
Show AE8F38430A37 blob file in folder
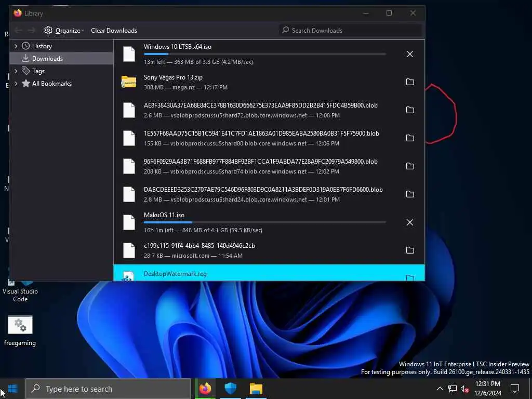pyautogui.click(x=410, y=110)
